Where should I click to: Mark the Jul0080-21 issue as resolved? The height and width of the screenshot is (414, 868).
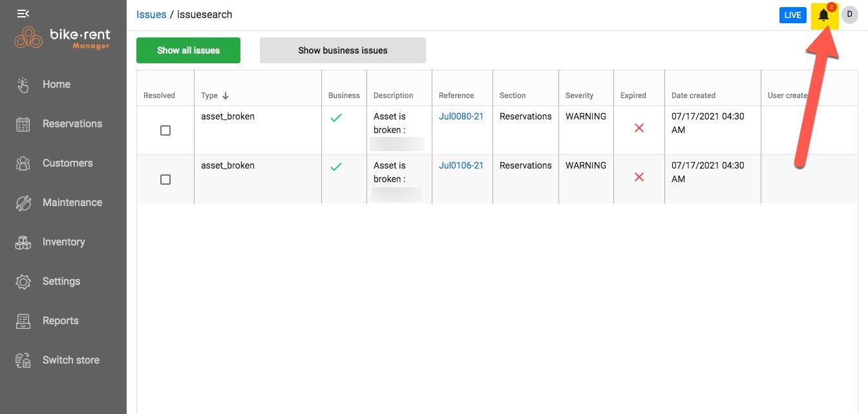point(165,130)
